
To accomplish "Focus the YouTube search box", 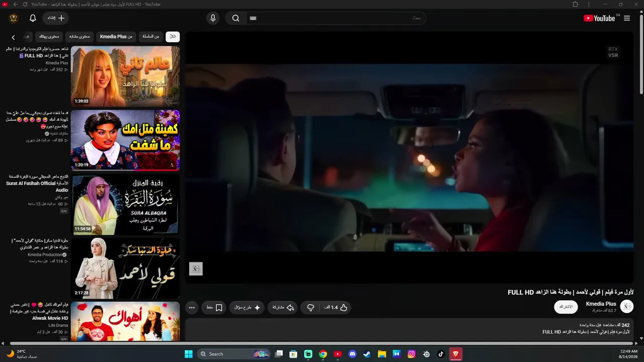I will point(336,18).
